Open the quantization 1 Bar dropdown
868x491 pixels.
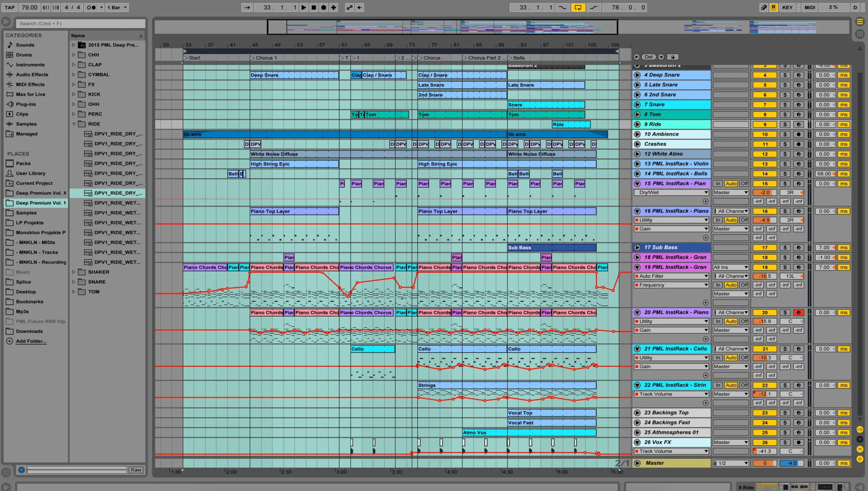(x=117, y=7)
